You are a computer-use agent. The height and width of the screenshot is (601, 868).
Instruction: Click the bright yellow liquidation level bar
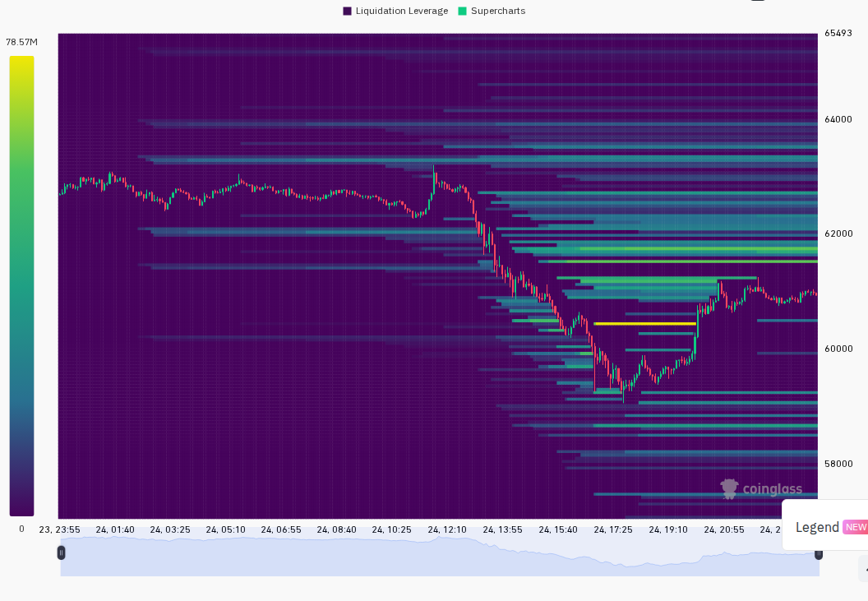coord(644,323)
